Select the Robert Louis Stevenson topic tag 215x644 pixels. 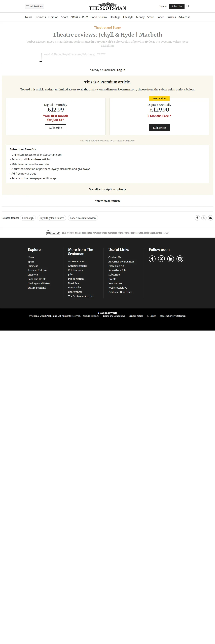(x=83, y=218)
